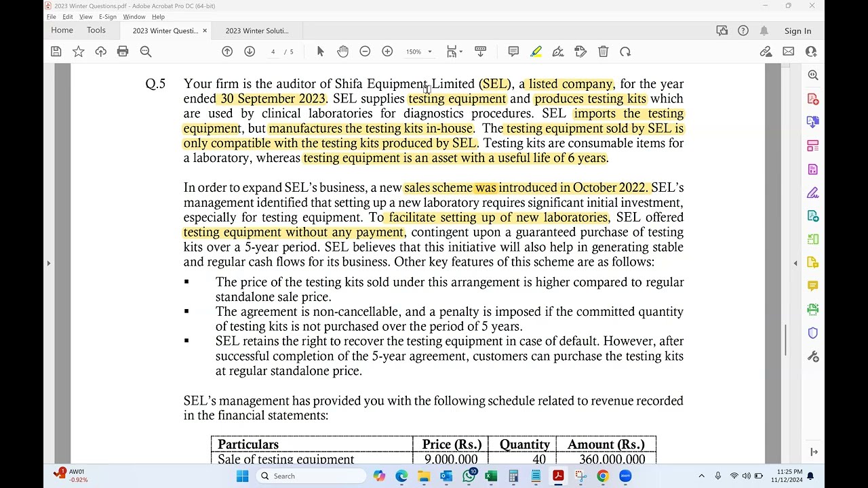Open the Protect shield tool
Screen dimensions: 868x488
pyautogui.click(x=813, y=333)
